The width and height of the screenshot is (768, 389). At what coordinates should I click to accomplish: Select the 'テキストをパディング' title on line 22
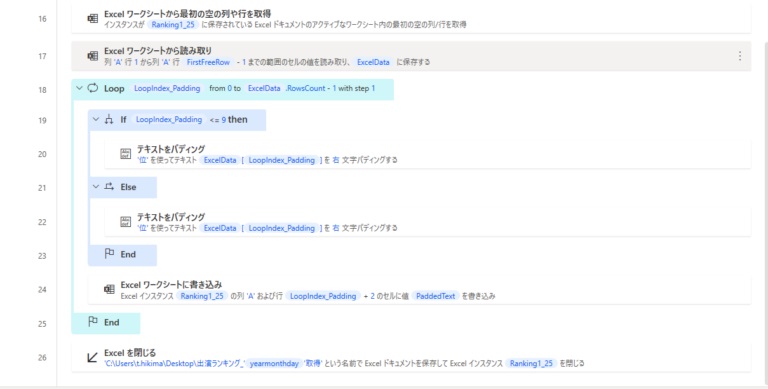[x=171, y=217]
